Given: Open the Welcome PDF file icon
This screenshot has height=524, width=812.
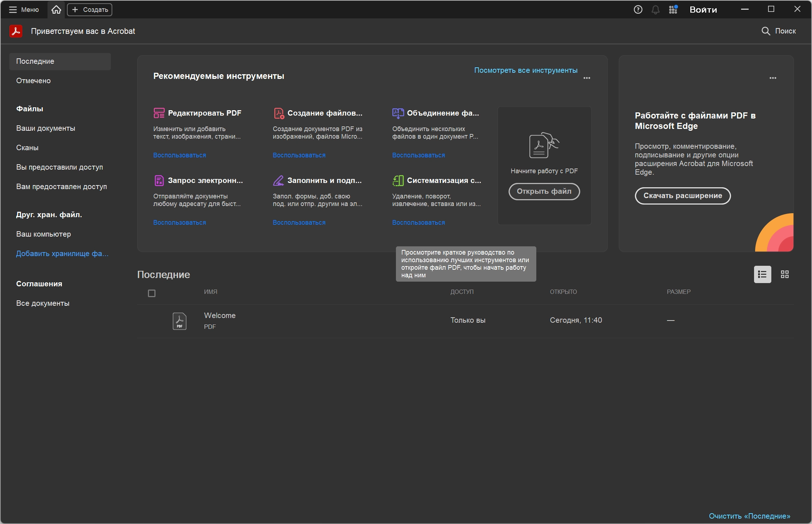Looking at the screenshot, I should [x=179, y=321].
